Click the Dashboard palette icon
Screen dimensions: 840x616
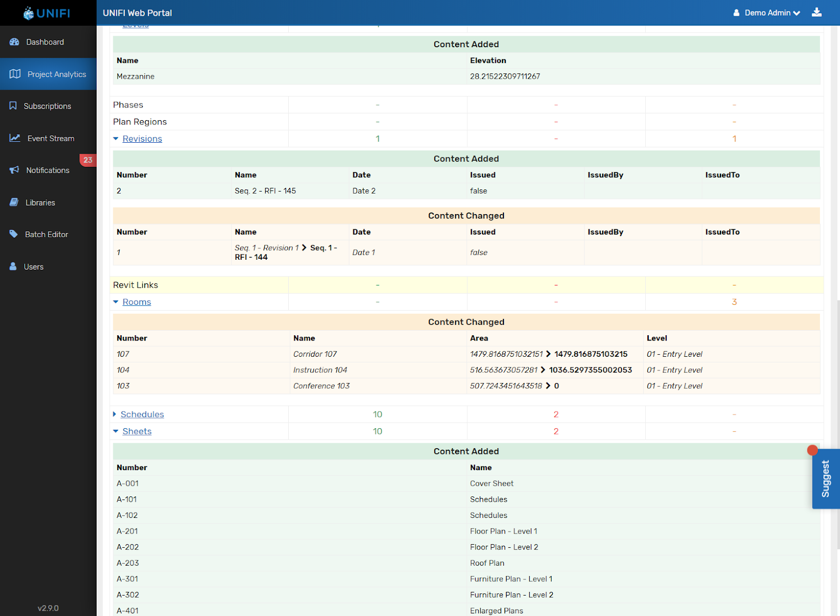[14, 42]
